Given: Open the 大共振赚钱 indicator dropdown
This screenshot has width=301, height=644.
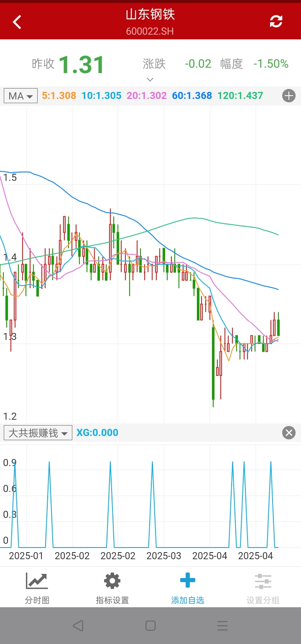Looking at the screenshot, I should tap(38, 433).
